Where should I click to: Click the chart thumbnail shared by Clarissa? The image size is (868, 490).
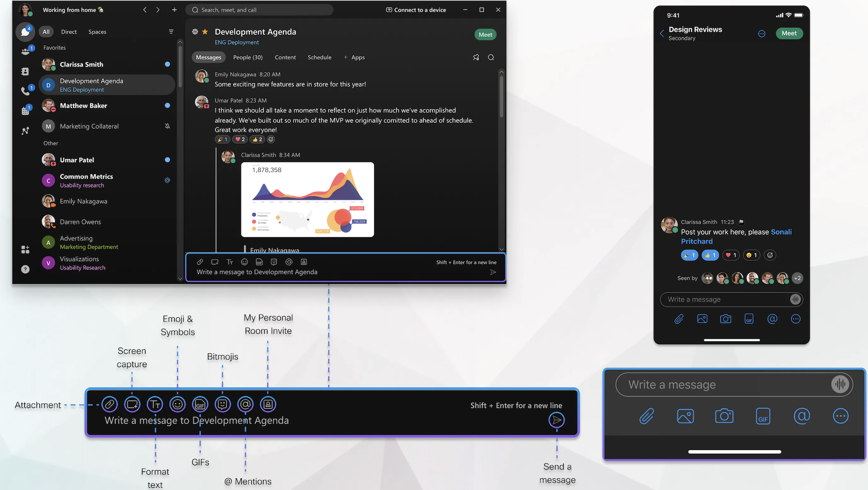click(307, 199)
